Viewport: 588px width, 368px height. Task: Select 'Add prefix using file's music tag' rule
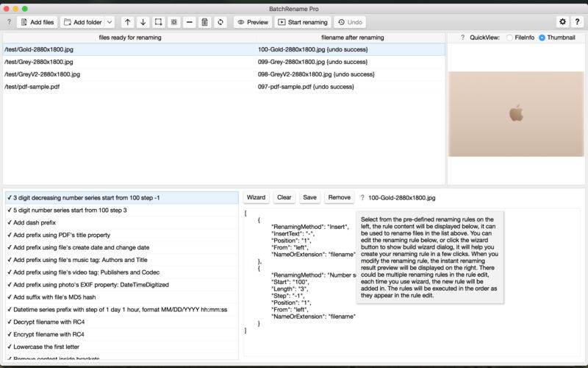click(x=122, y=260)
